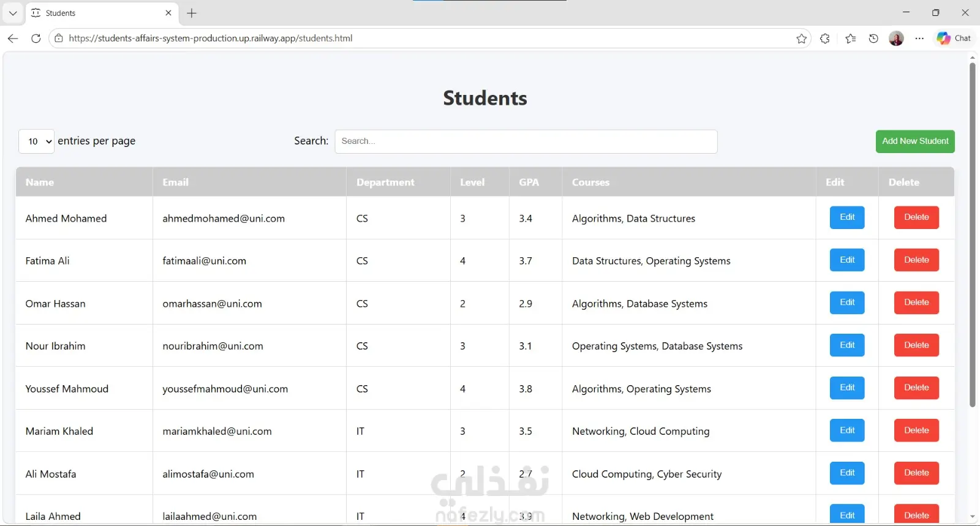Select courses Networking, Cloud Computing
980x526 pixels.
pyautogui.click(x=641, y=431)
